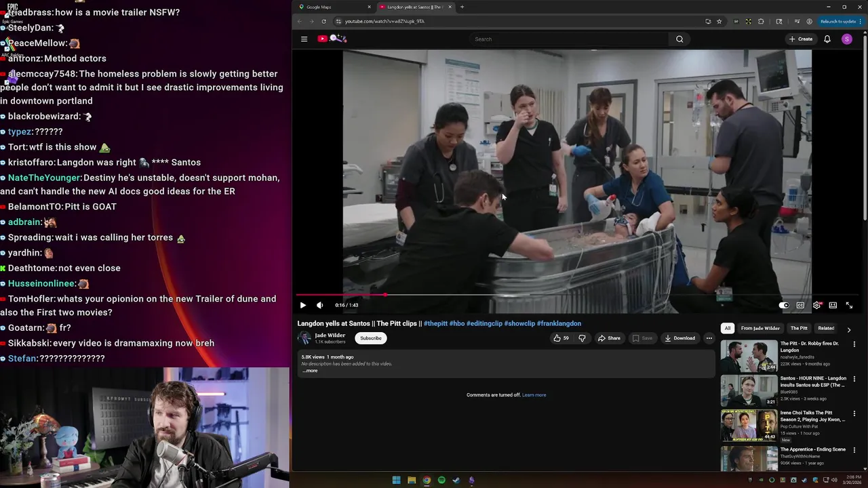Open the YouTube guide hamburger menu
This screenshot has width=868, height=488.
(x=304, y=39)
